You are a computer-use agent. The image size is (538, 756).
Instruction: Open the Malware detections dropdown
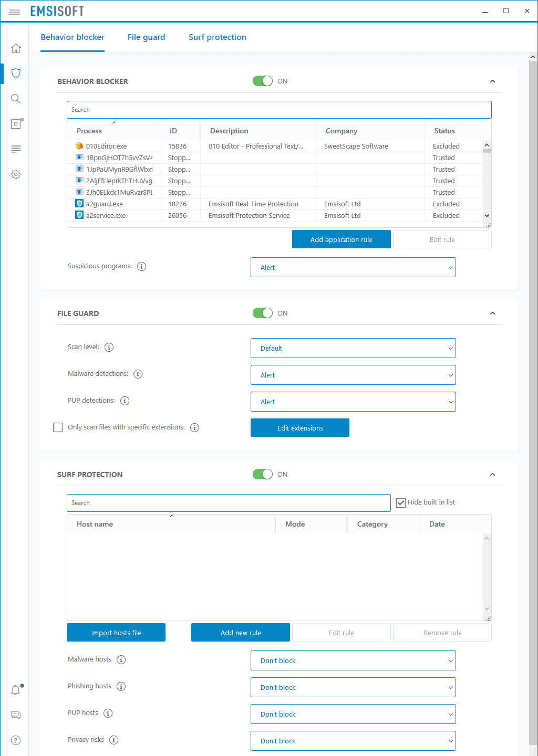tap(353, 375)
